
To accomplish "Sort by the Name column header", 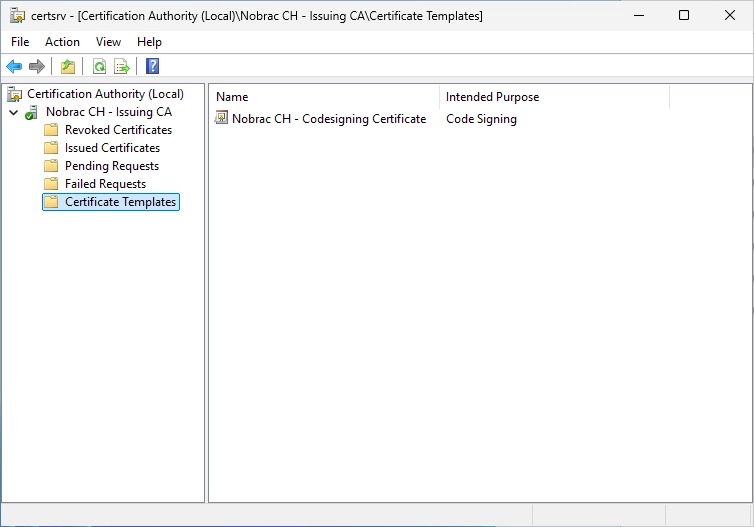I will [x=324, y=97].
